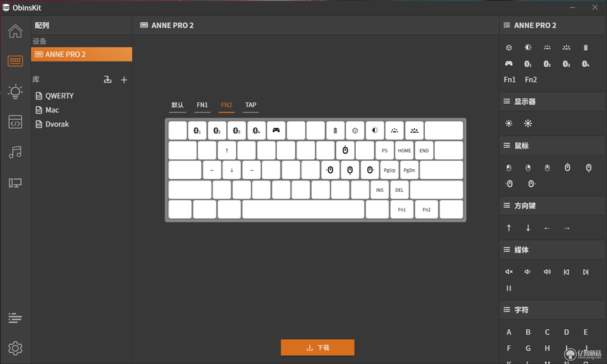
Task: Click the DEL key on keyboard layout
Action: (x=399, y=190)
